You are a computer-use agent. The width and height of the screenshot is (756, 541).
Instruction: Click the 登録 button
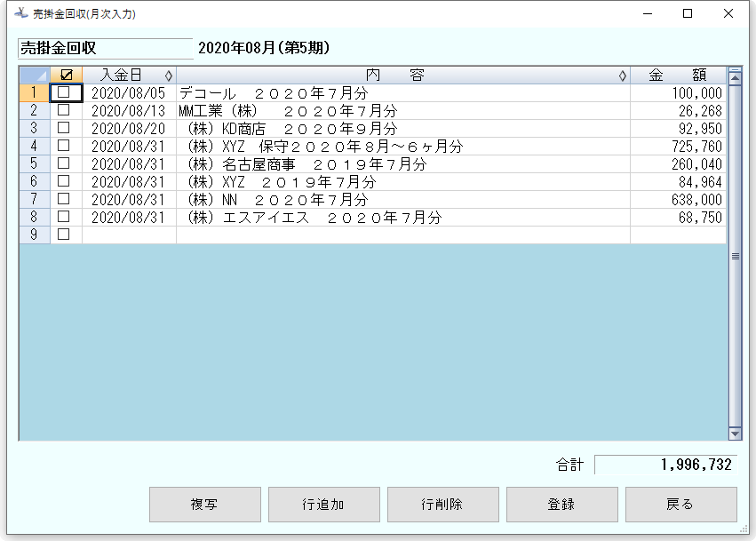point(562,505)
